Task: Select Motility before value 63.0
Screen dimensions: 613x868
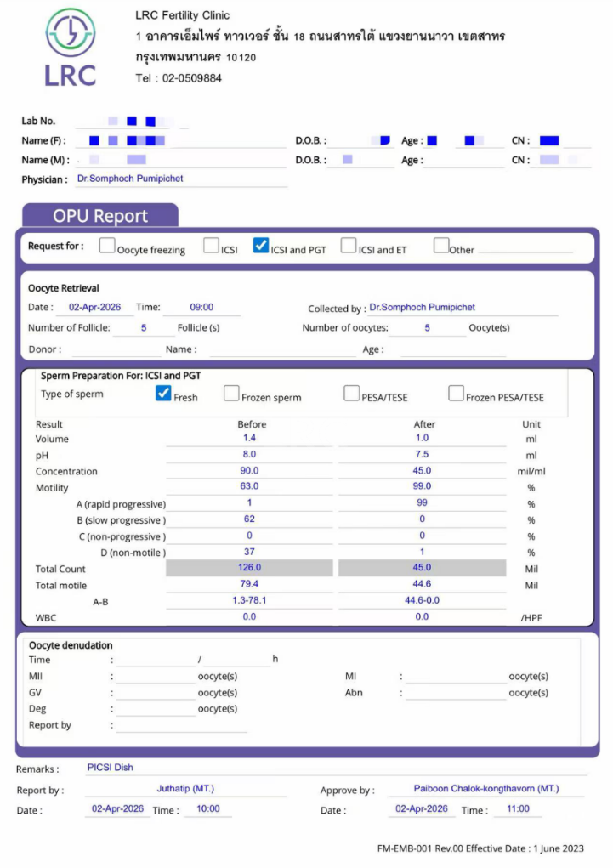Action: pos(249,486)
